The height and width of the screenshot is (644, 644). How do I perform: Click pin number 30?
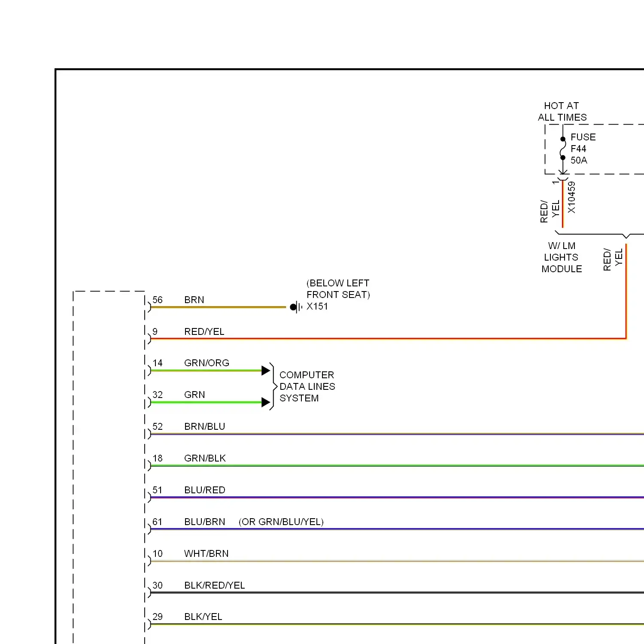click(x=158, y=585)
